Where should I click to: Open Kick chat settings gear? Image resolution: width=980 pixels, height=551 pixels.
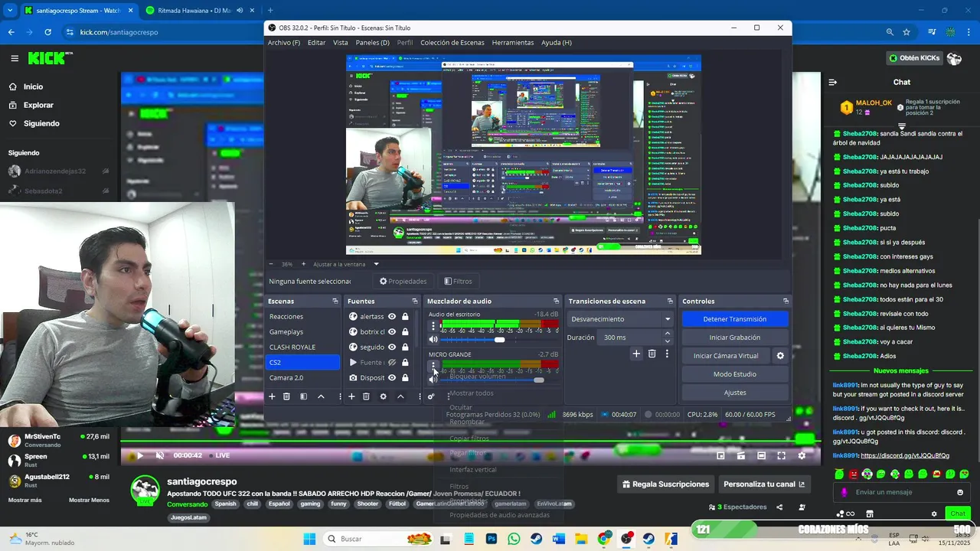[x=934, y=514]
